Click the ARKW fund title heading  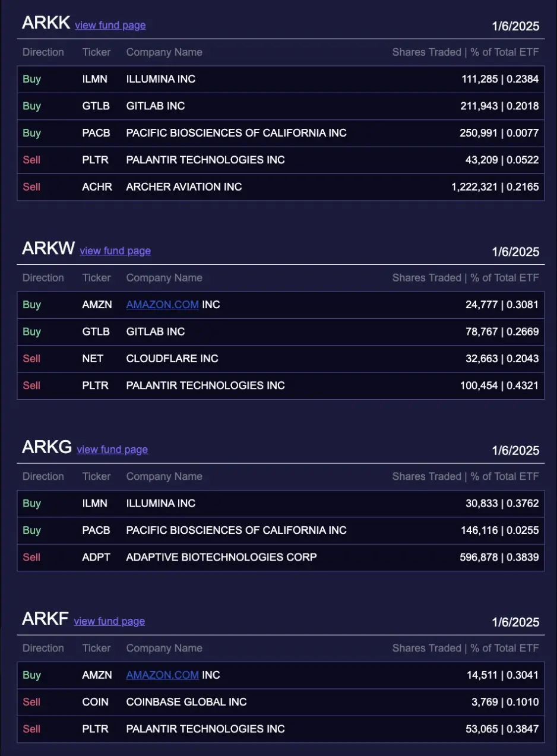click(47, 249)
